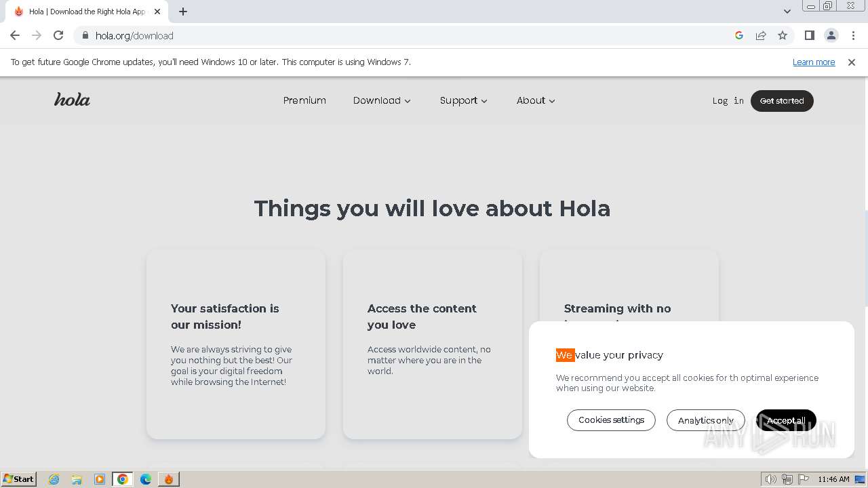
Task: Click the 11:46 AM system clock
Action: pyautogui.click(x=833, y=479)
